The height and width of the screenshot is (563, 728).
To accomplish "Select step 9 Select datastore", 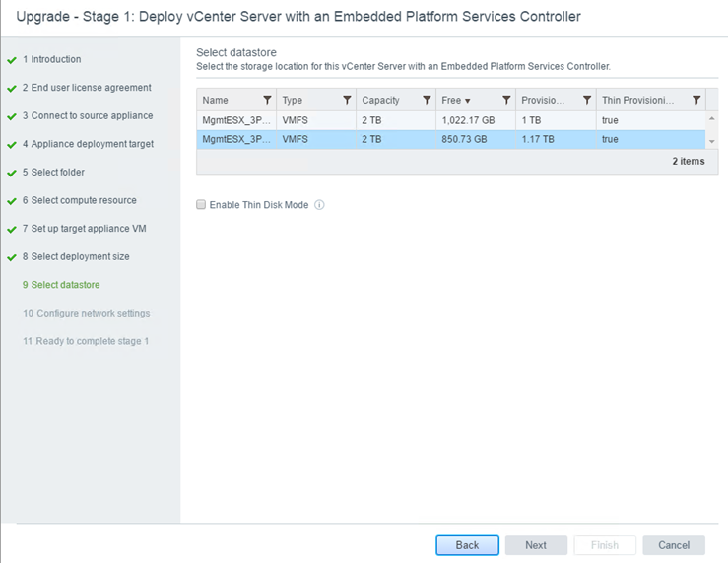I will (x=61, y=285).
